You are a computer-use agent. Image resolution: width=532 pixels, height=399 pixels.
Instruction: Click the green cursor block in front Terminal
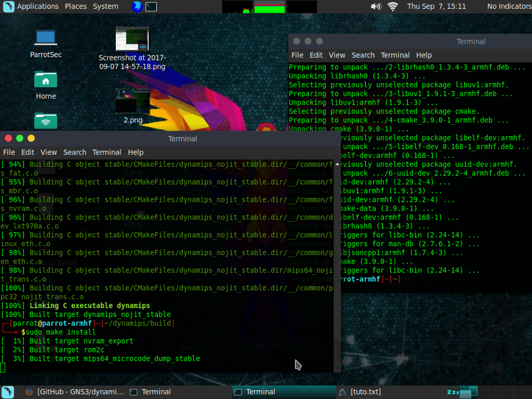(x=3, y=367)
